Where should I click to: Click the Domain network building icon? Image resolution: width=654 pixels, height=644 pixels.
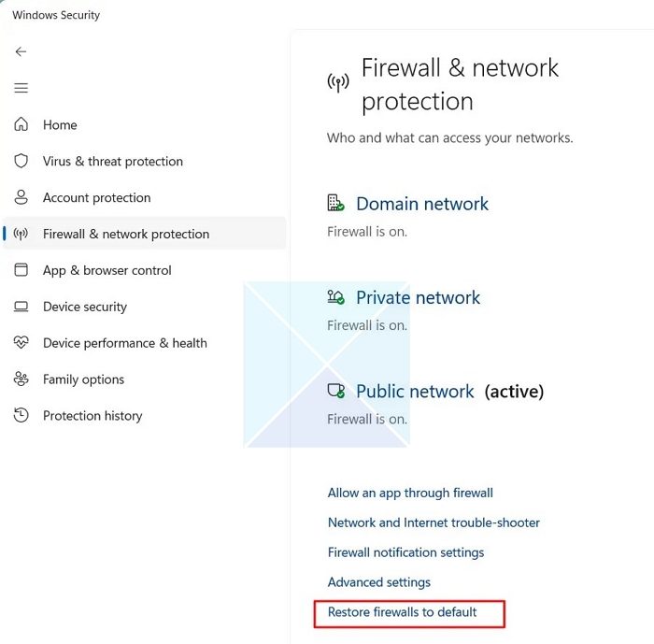click(336, 204)
